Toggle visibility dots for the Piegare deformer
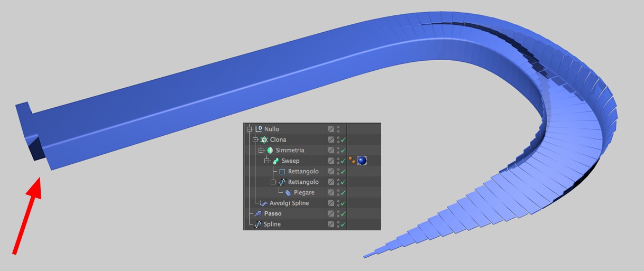Screen dimensions: 644x271 338,193
